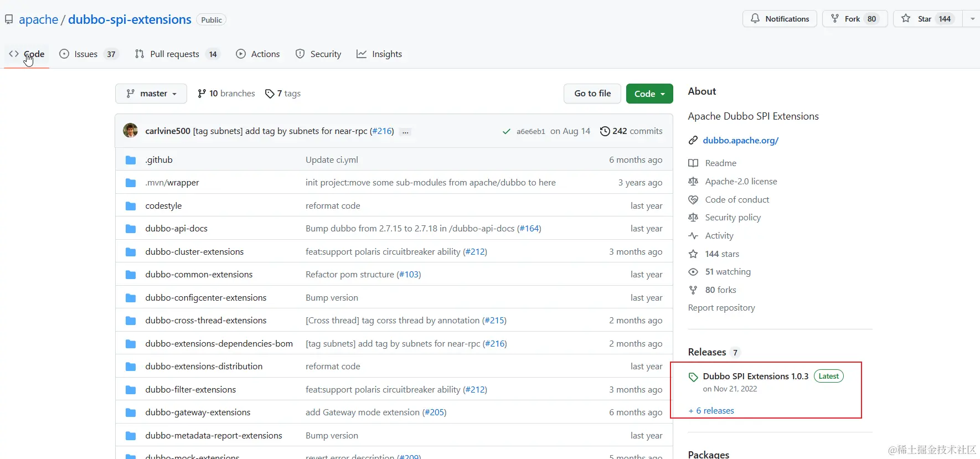Screen dimensions: 980x459
Task: Click folder icon of dubbo-api-docs
Action: [x=131, y=229]
